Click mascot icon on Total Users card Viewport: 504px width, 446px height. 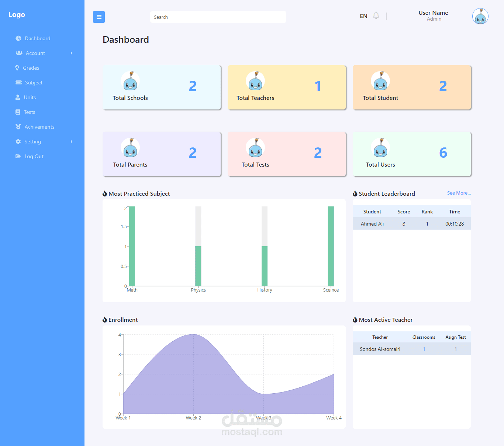tap(380, 148)
